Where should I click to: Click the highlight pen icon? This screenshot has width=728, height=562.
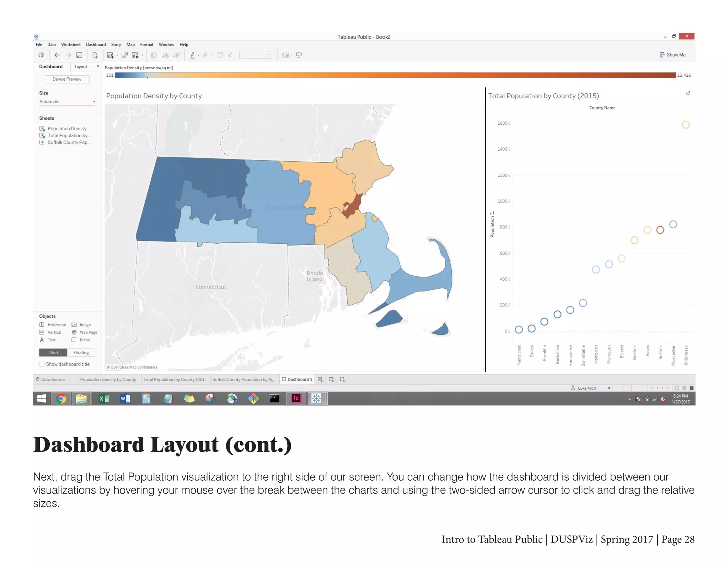tap(192, 55)
